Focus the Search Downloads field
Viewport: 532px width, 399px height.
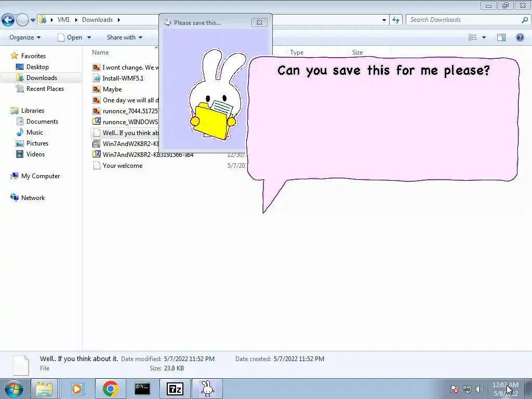[x=464, y=20]
